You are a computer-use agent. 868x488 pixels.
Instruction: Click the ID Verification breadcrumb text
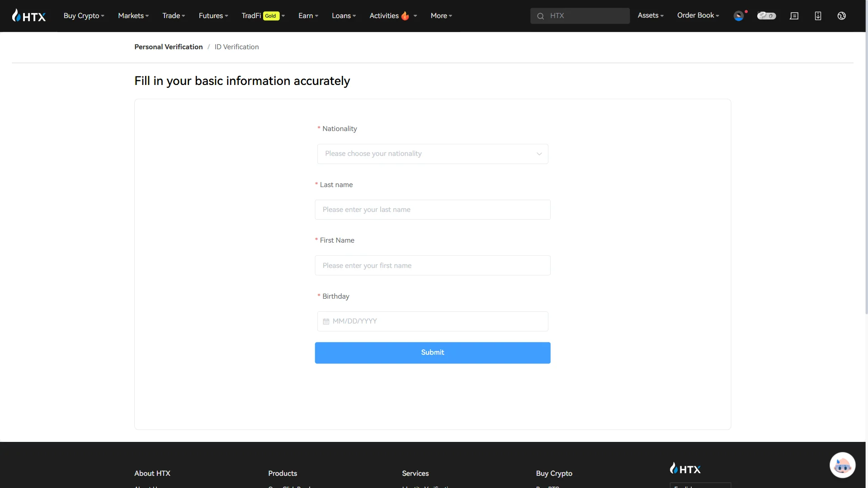point(236,47)
